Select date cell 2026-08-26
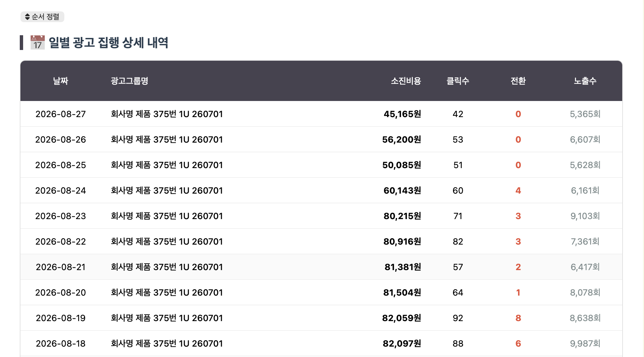This screenshot has width=644, height=357. click(61, 140)
